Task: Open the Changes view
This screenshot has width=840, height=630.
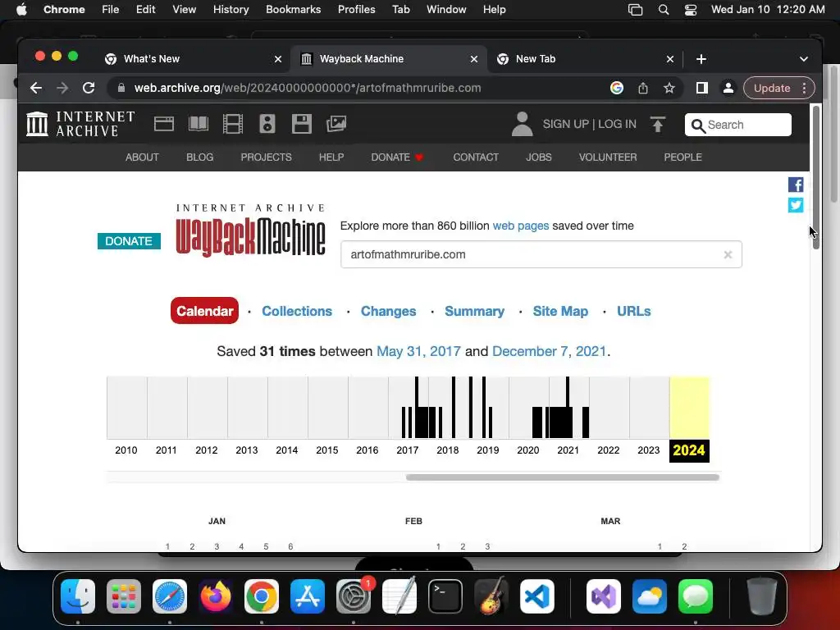Action: click(x=388, y=311)
